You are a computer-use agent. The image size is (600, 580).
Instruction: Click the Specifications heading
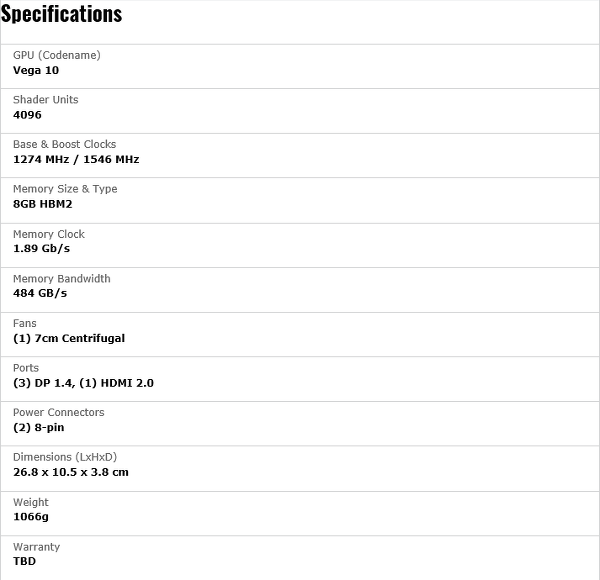[x=61, y=14]
